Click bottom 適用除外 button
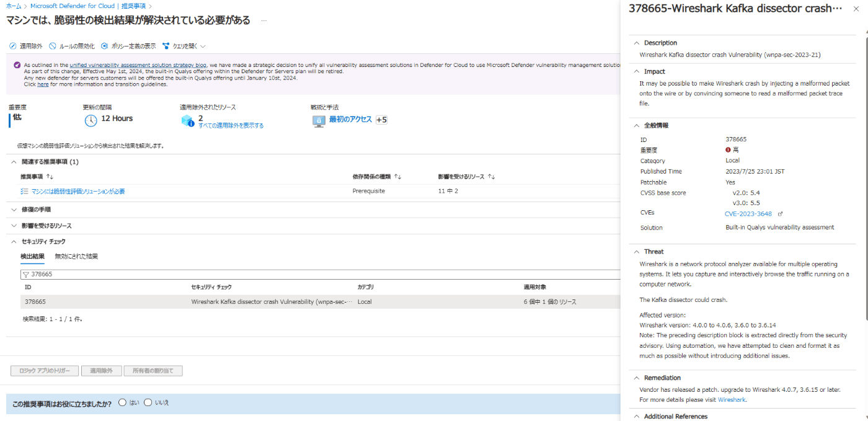This screenshot has height=421, width=868. 101,371
